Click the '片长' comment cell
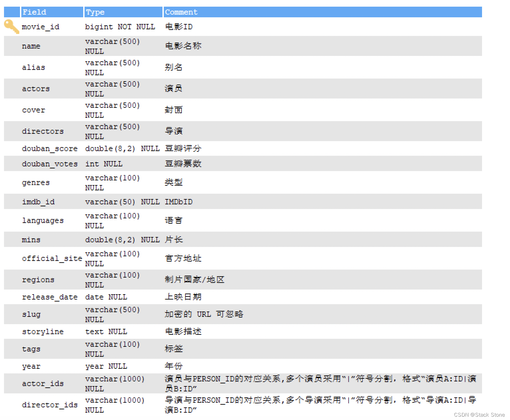 pos(174,240)
